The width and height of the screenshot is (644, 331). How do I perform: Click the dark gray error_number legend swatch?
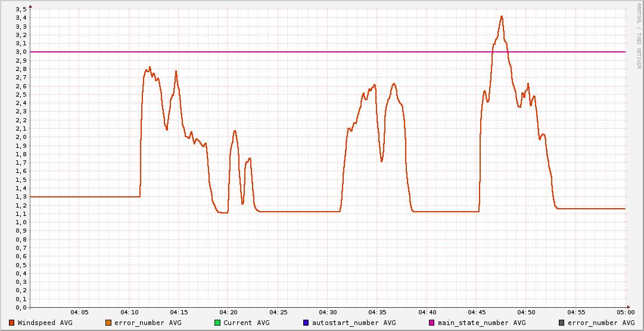coord(561,323)
